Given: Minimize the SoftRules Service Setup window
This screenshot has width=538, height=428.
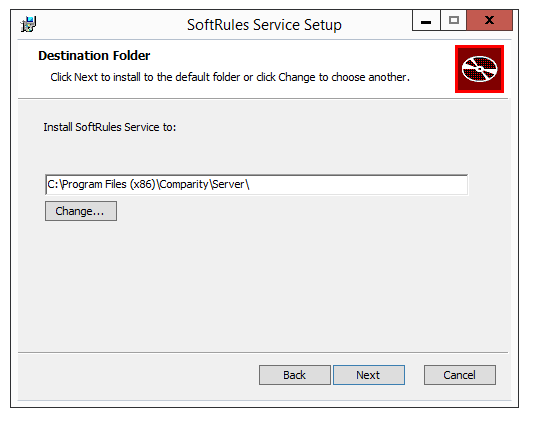Looking at the screenshot, I should pyautogui.click(x=426, y=21).
